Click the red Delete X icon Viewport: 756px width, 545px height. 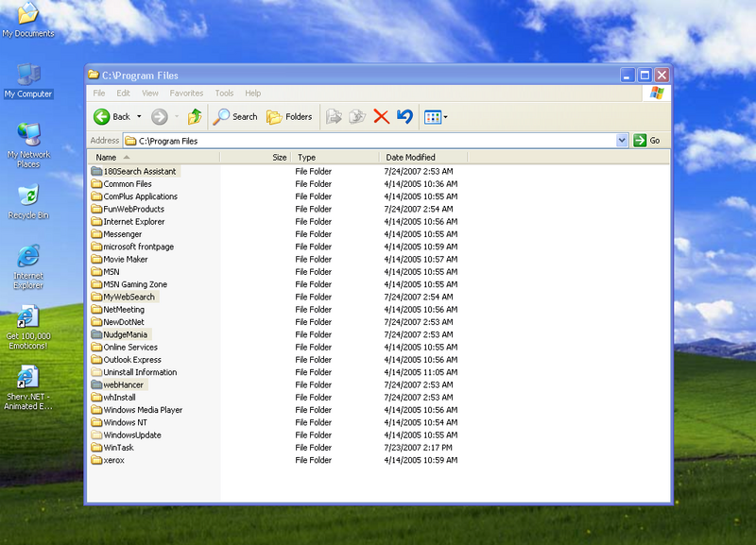pos(381,116)
